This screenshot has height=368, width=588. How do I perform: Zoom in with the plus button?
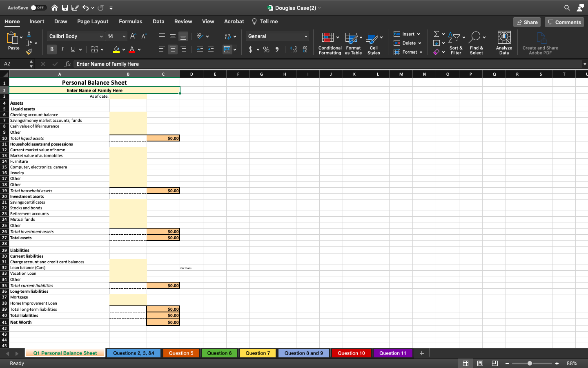557,363
